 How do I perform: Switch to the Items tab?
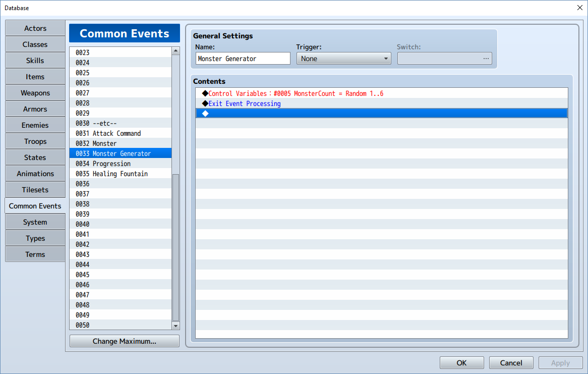click(x=35, y=77)
